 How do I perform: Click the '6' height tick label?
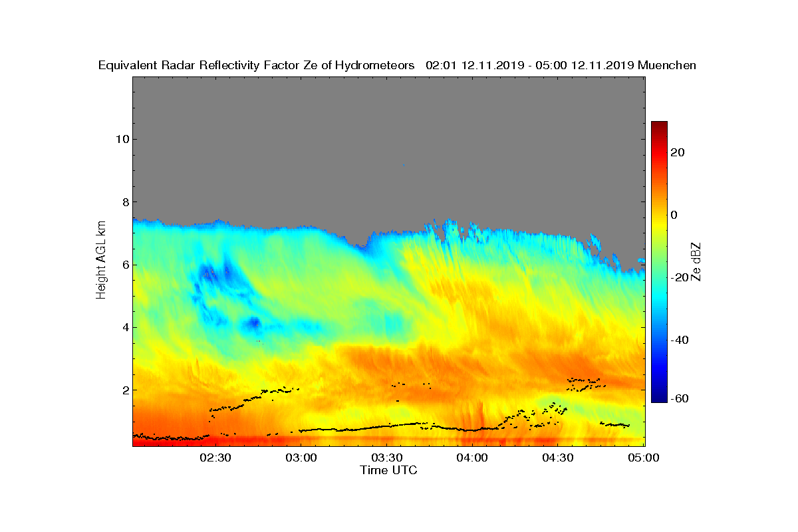click(124, 265)
